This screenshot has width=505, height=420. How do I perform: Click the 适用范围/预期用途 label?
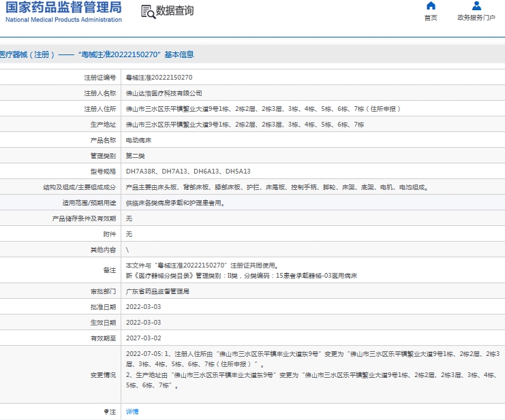(x=89, y=203)
